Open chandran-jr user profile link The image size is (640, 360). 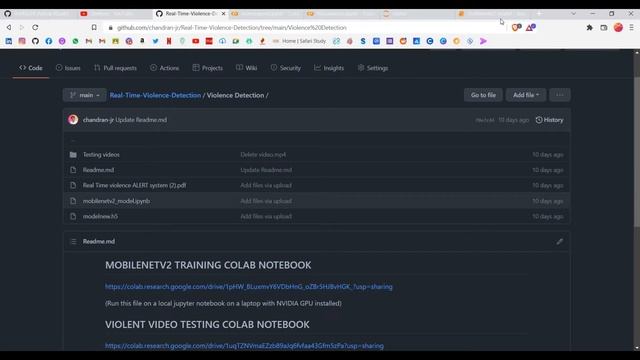point(98,120)
